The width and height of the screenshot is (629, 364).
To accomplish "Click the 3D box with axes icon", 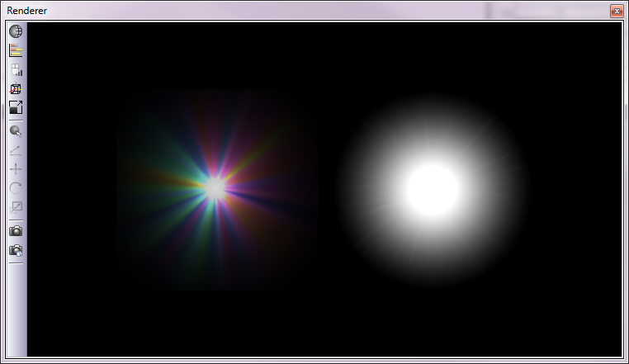I will (x=16, y=88).
